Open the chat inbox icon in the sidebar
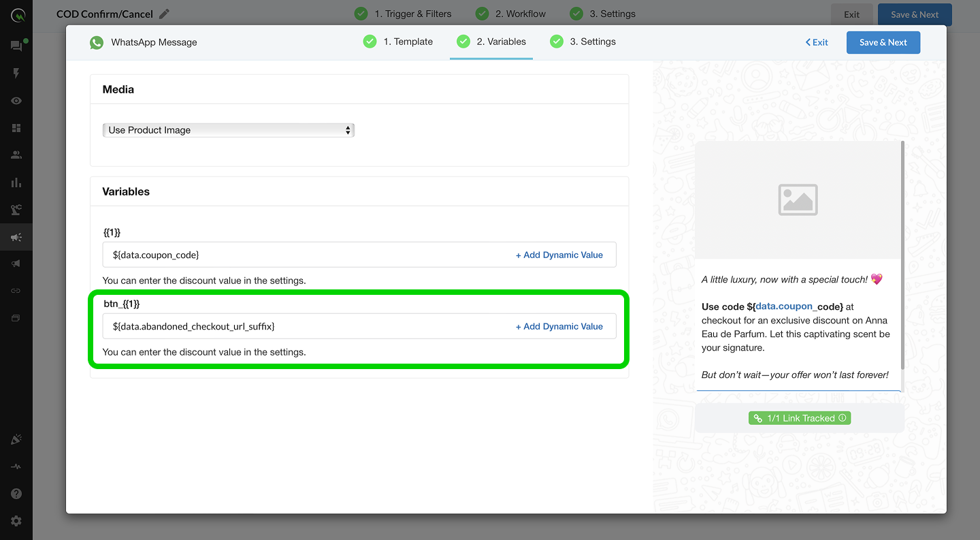 tap(16, 46)
